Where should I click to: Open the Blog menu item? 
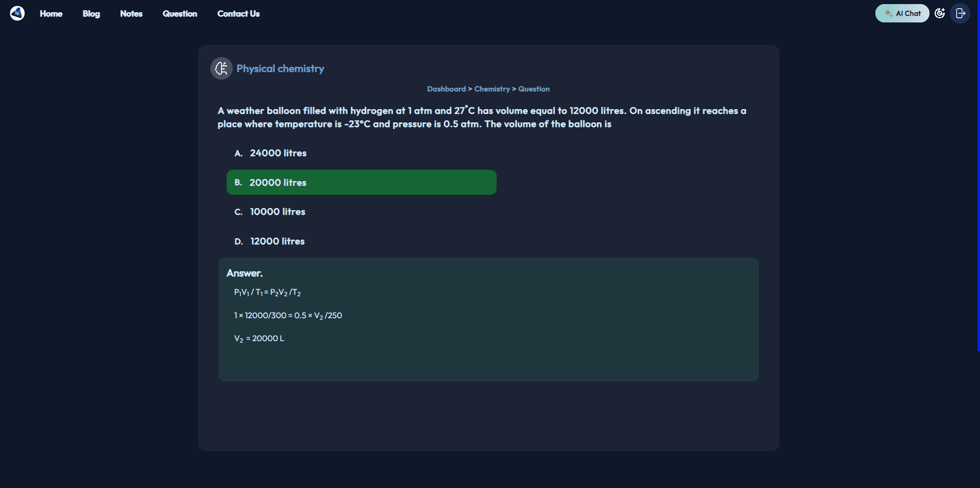[x=91, y=14]
